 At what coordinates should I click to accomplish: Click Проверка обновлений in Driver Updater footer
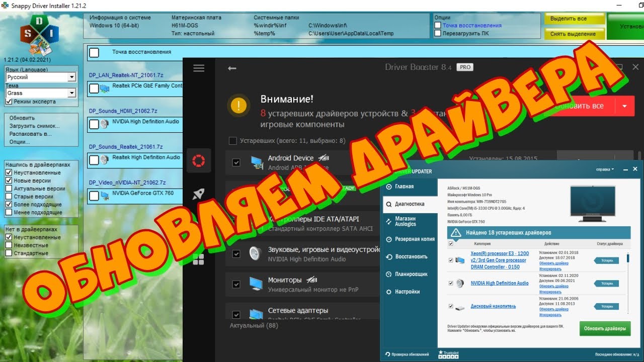click(407, 354)
